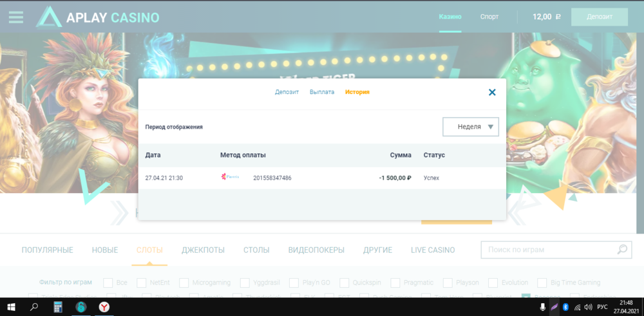Tick the NetEnt filter checkbox
The height and width of the screenshot is (316, 644).
(142, 283)
